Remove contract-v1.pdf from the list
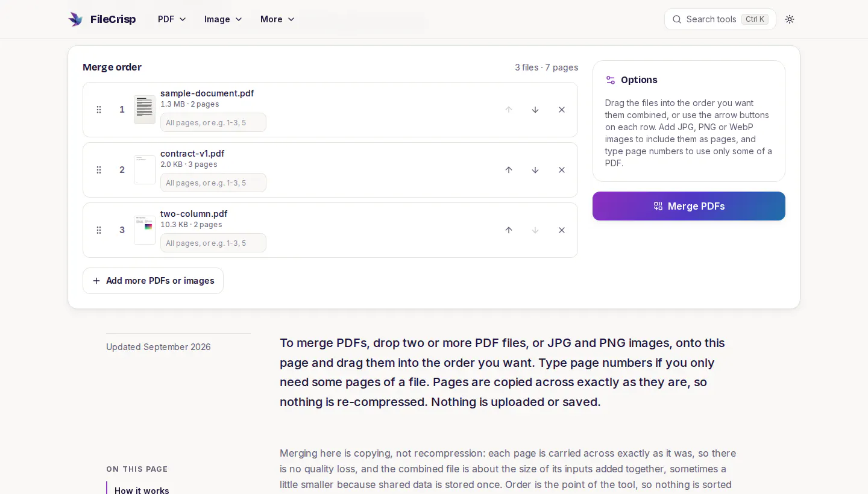 click(562, 170)
